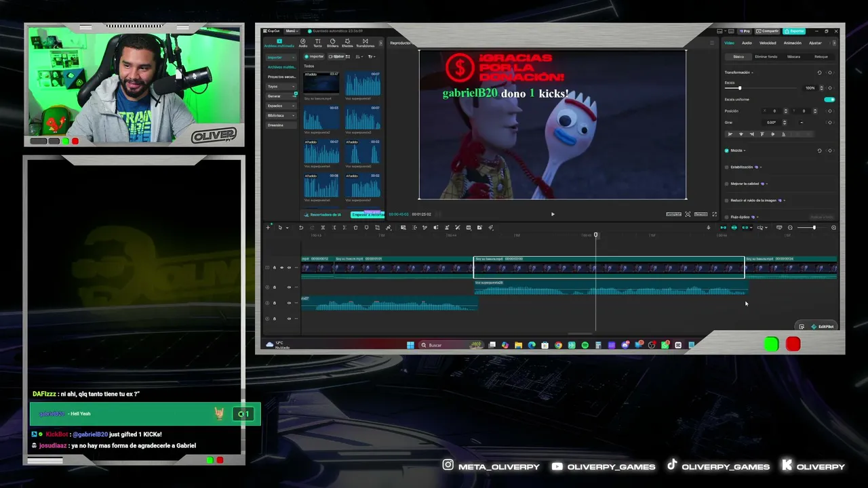
Task: Align the clip to horizontal center
Action: 741,134
